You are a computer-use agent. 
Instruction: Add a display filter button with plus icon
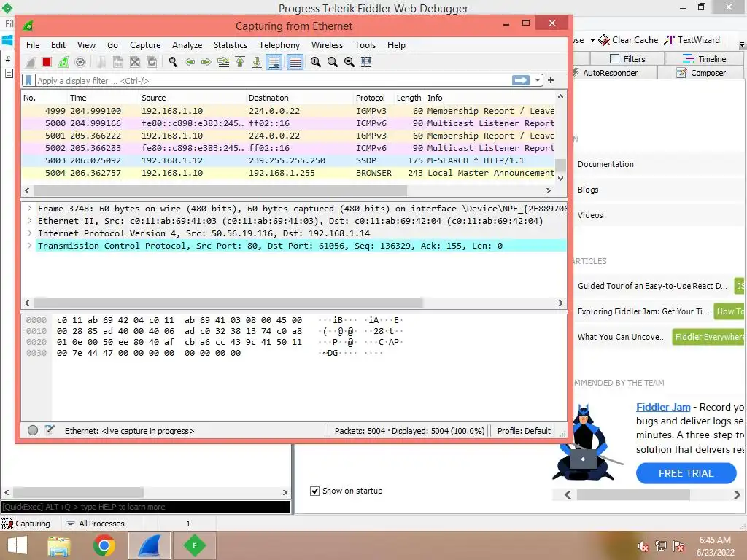(x=551, y=80)
